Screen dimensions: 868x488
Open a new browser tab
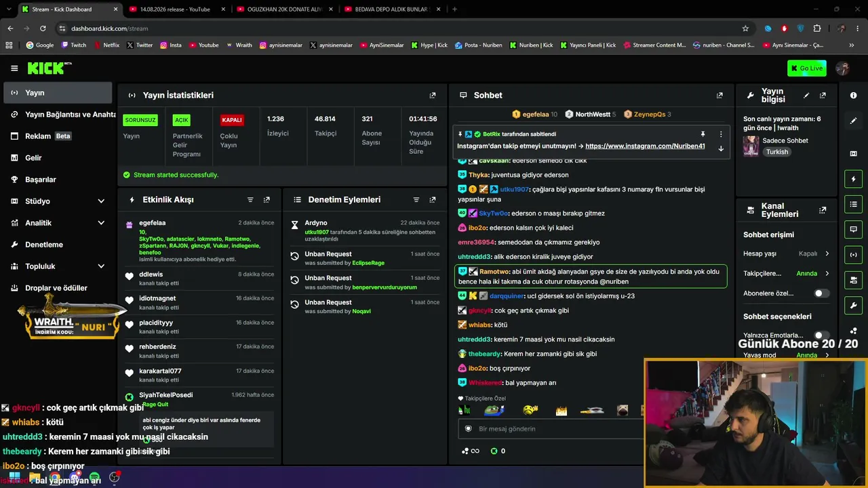coord(454,9)
